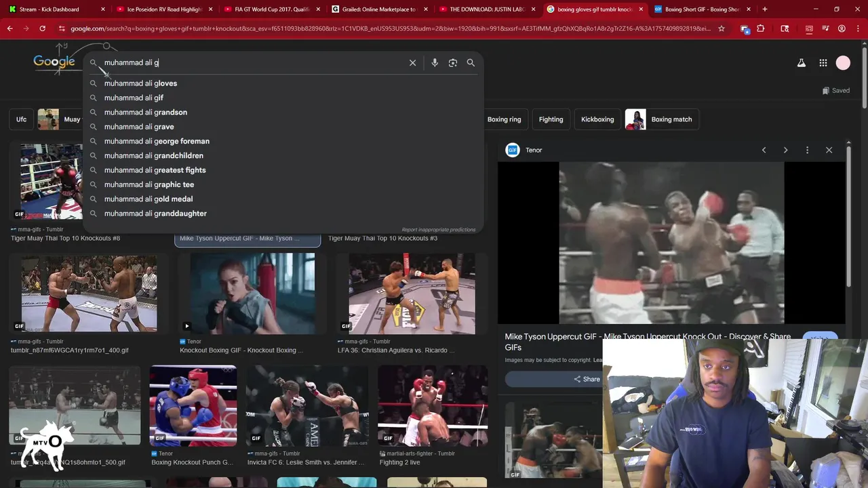This screenshot has height=488, width=868.
Task: Click the Tenor GIF source logo
Action: pyautogui.click(x=513, y=150)
